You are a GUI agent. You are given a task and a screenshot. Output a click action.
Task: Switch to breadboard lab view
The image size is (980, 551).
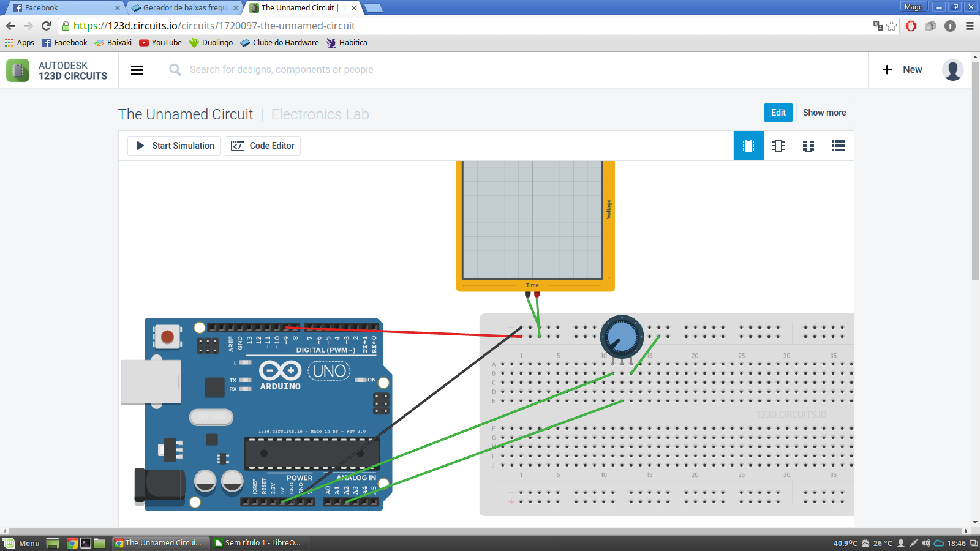[748, 146]
